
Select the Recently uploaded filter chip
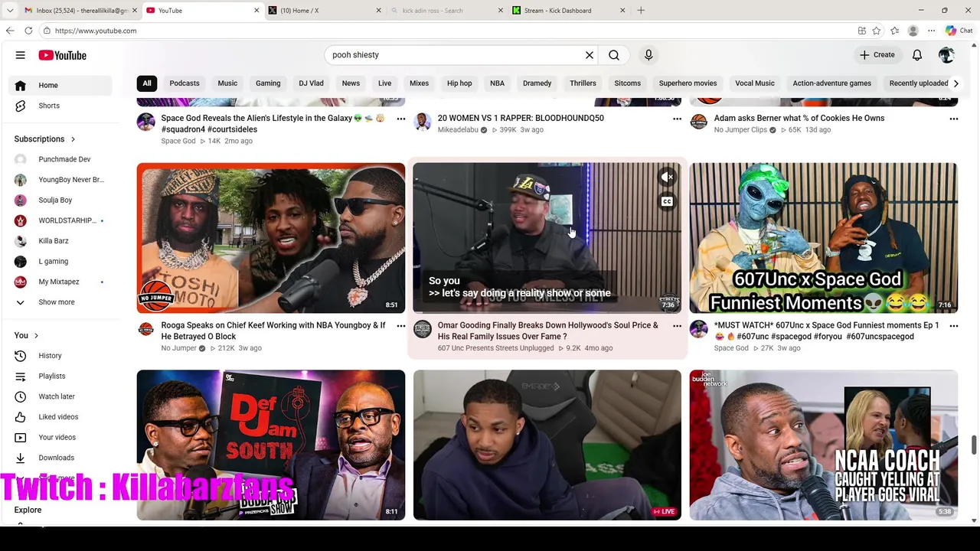(x=919, y=83)
